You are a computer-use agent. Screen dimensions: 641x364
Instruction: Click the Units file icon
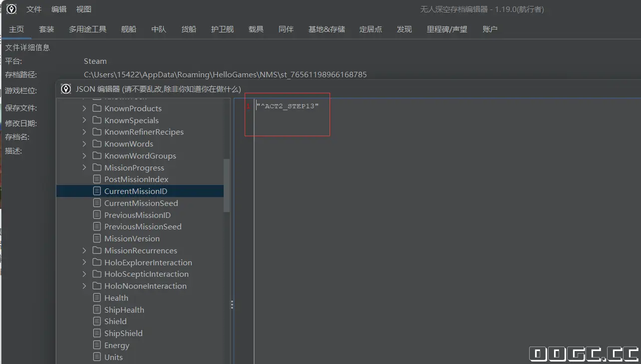coord(97,357)
